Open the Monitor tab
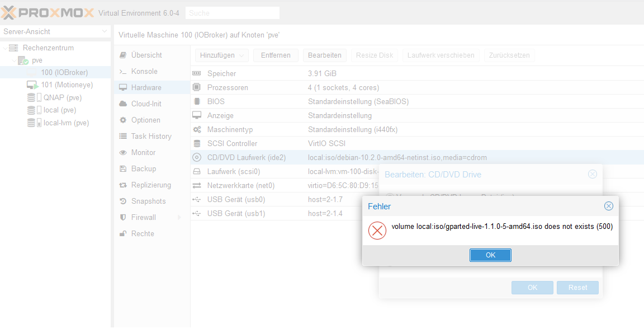This screenshot has height=333, width=644. [152, 153]
